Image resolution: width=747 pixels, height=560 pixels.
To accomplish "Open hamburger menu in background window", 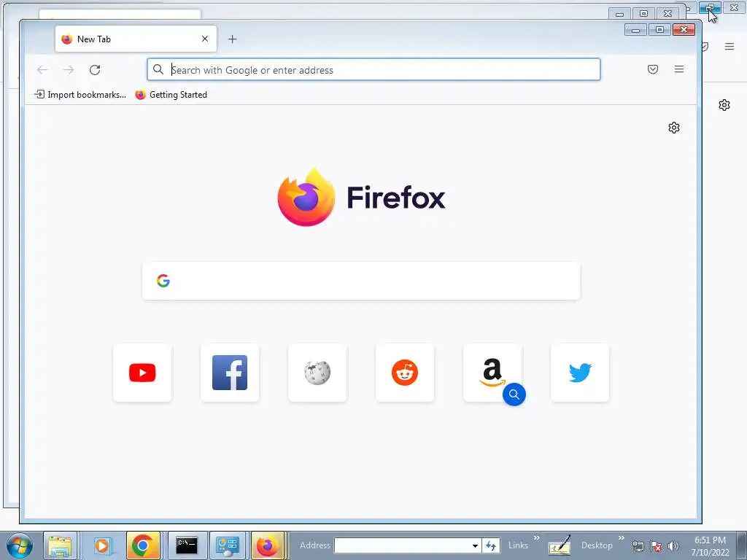I will click(x=729, y=46).
